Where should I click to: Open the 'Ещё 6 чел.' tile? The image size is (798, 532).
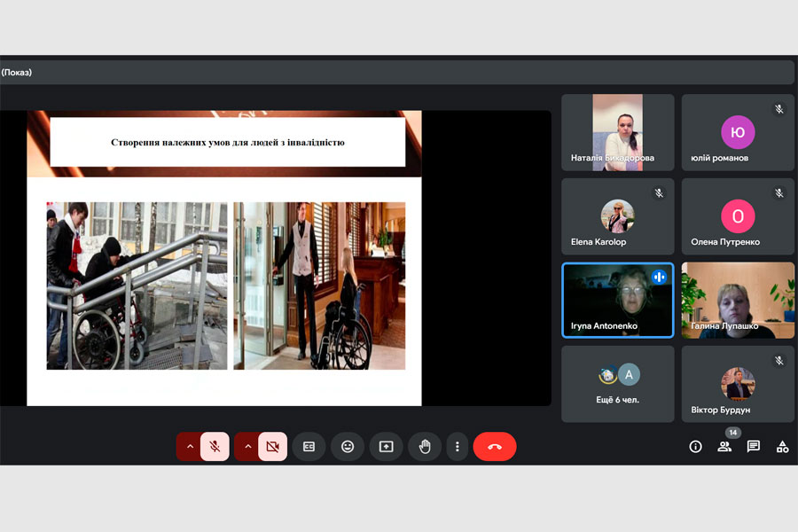pyautogui.click(x=618, y=384)
